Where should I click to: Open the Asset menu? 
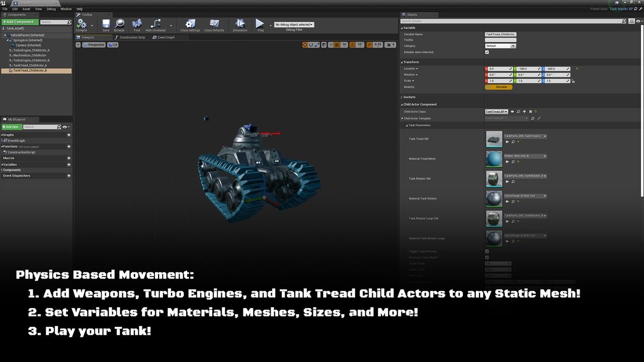tap(26, 9)
